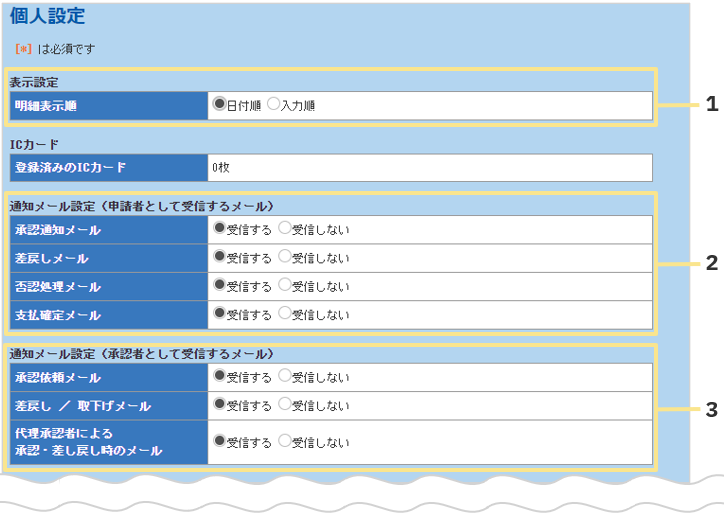Set 承認通知メール to 受信しない

(x=285, y=228)
